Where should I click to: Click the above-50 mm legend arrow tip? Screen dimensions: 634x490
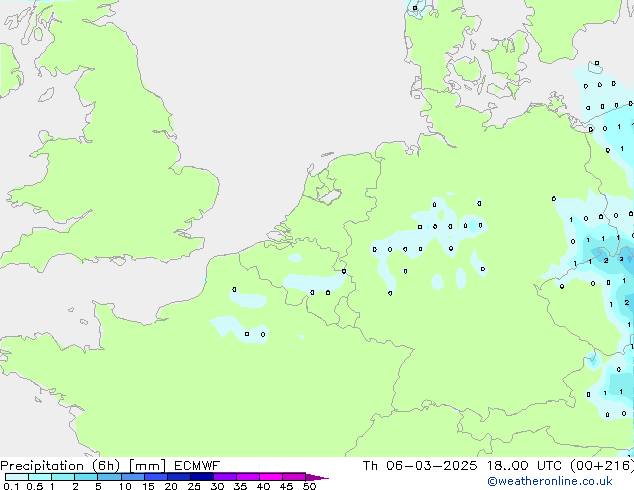317,477
